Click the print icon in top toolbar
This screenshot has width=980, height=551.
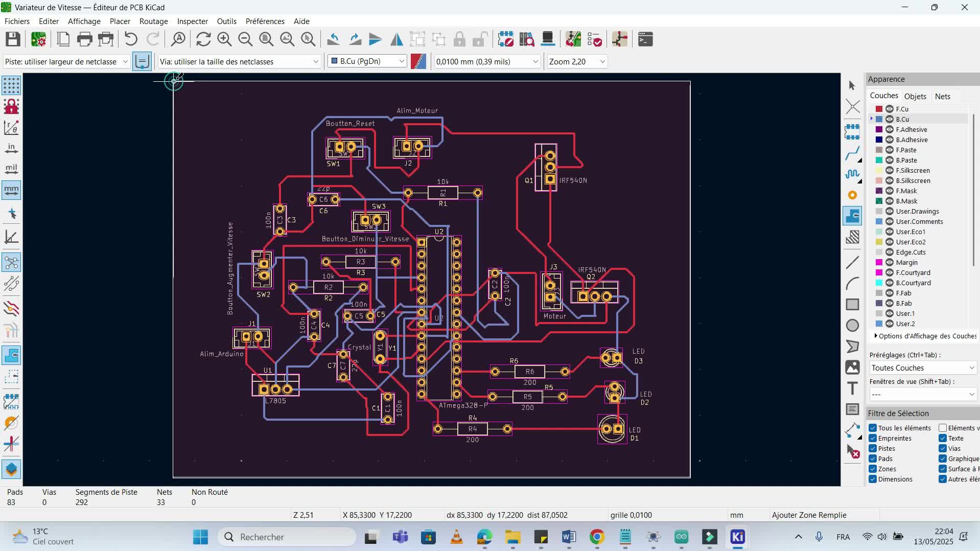click(x=85, y=39)
